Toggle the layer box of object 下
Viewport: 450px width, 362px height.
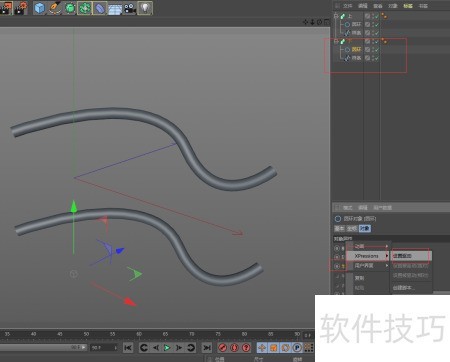tap(367, 41)
